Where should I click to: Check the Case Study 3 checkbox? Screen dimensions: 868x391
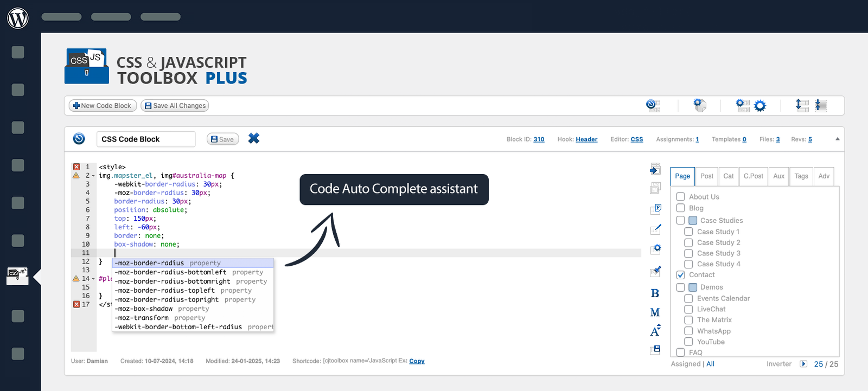click(688, 253)
